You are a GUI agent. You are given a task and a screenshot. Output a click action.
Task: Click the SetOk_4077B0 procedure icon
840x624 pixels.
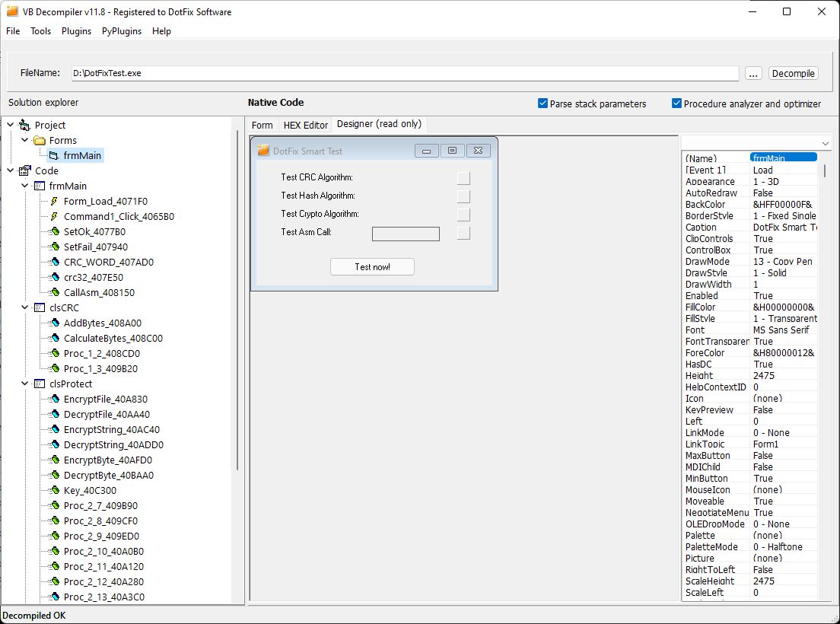click(54, 232)
